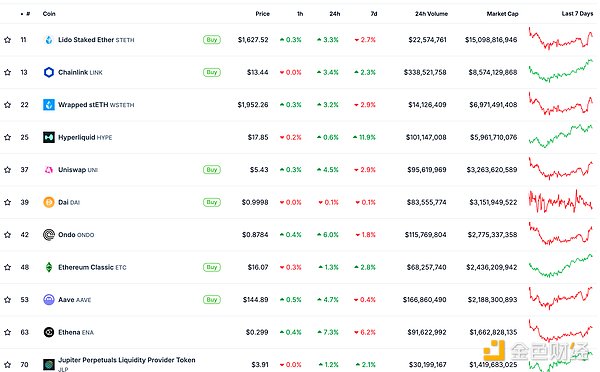Click the Ondo coin logo icon
The height and width of the screenshot is (372, 600).
[x=49, y=235]
